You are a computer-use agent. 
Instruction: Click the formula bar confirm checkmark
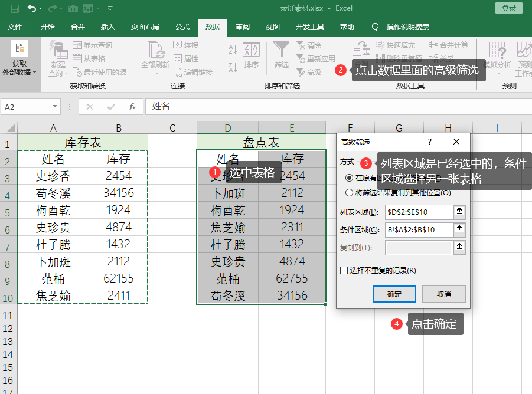pyautogui.click(x=111, y=107)
